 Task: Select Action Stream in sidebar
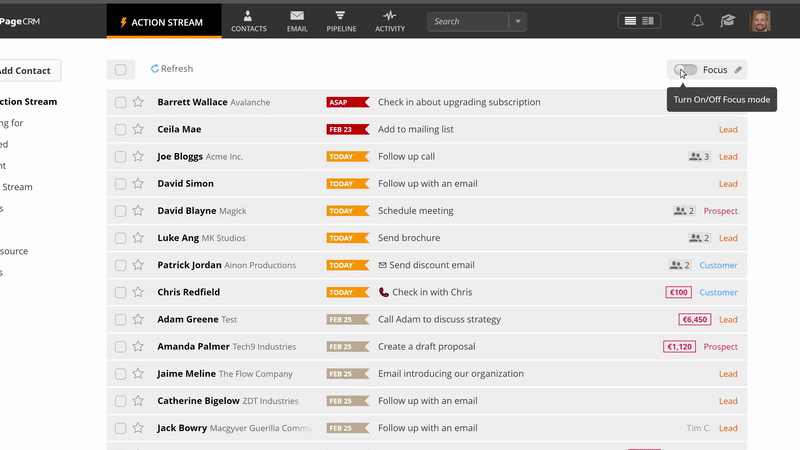pyautogui.click(x=29, y=102)
